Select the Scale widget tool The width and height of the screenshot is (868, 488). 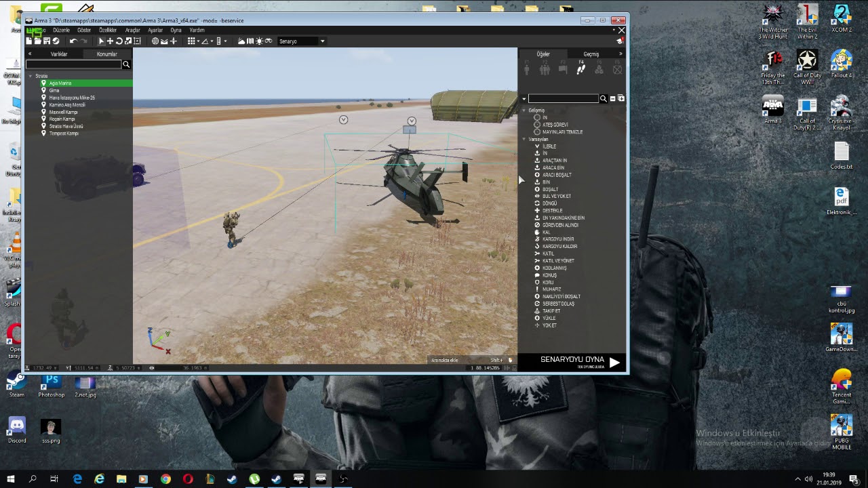[128, 41]
